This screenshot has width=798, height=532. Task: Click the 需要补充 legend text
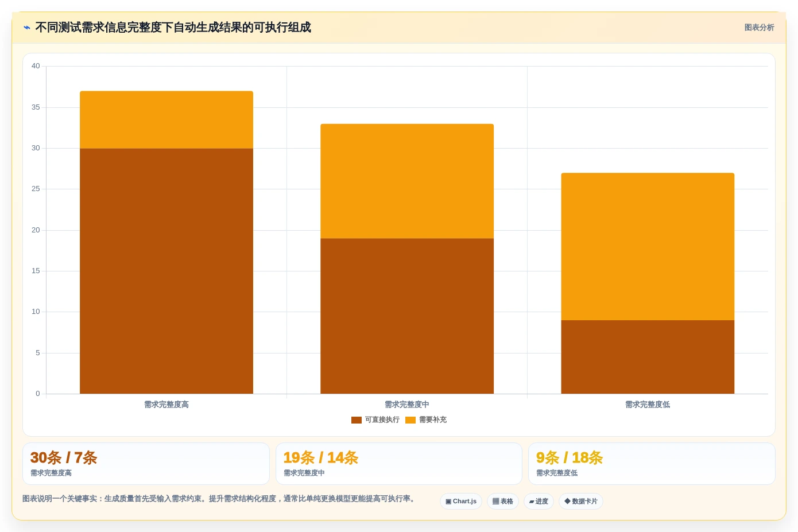tap(433, 420)
